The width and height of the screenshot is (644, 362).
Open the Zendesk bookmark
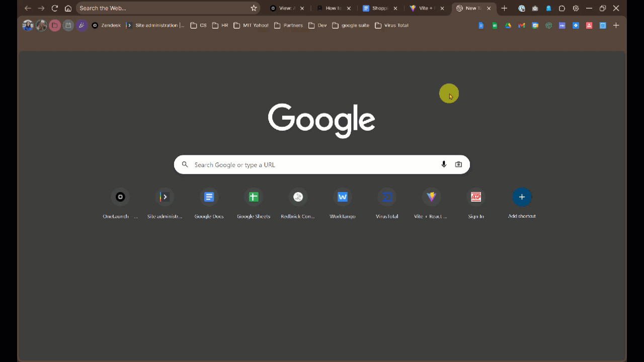pos(106,25)
